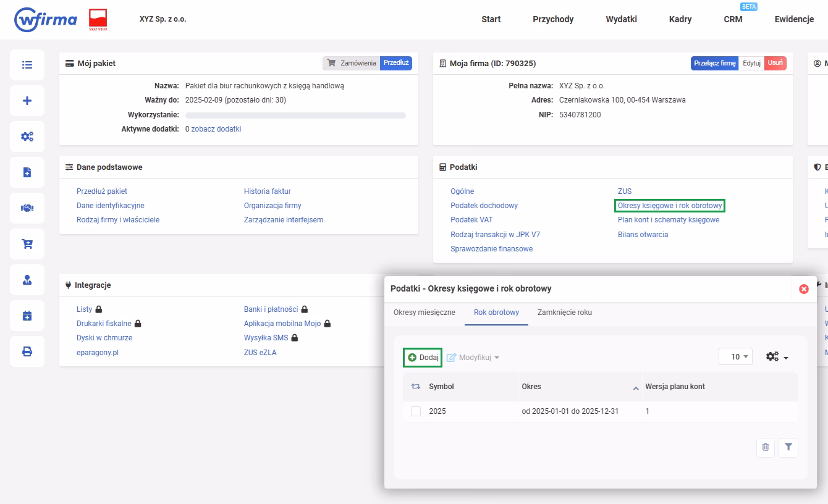Click the printer icon in left sidebar
The width and height of the screenshot is (828, 504).
point(27,351)
